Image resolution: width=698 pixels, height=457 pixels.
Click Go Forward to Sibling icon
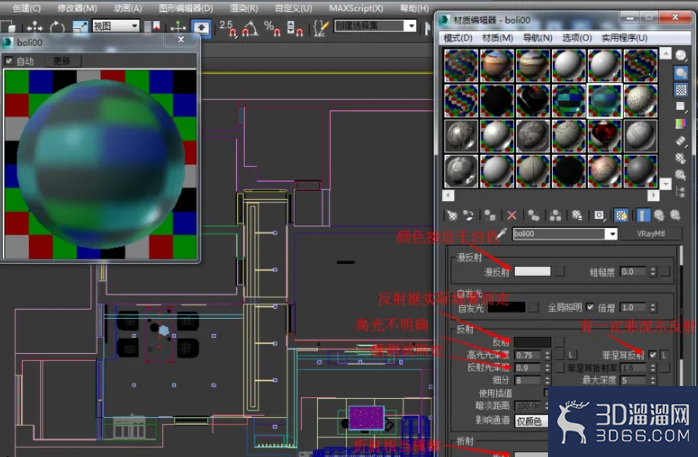(675, 216)
